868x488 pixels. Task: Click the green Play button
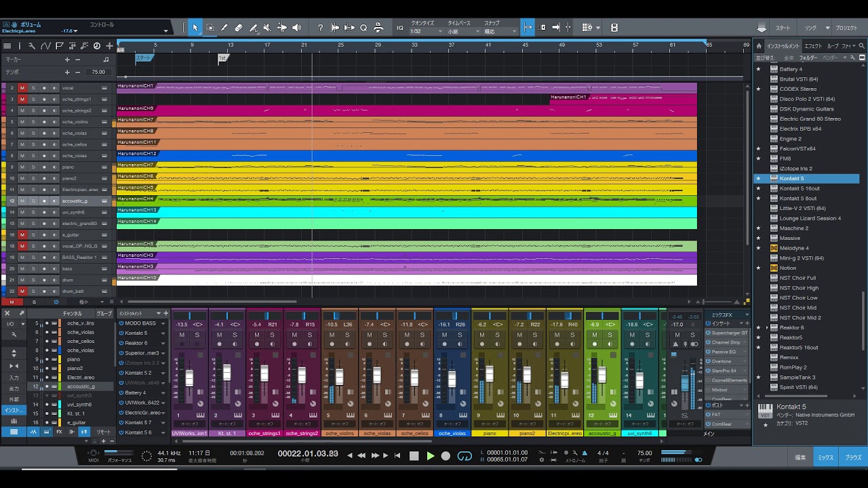click(x=430, y=456)
